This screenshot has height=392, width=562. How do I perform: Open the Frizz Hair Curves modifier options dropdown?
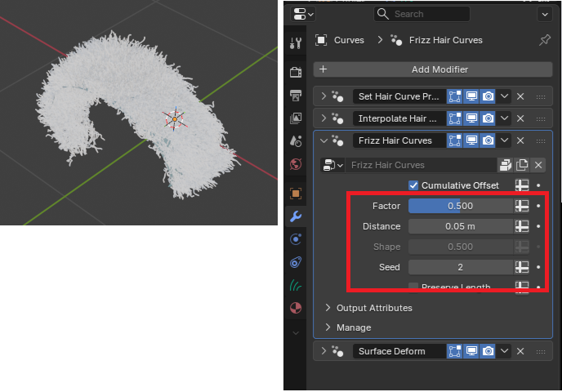point(505,140)
